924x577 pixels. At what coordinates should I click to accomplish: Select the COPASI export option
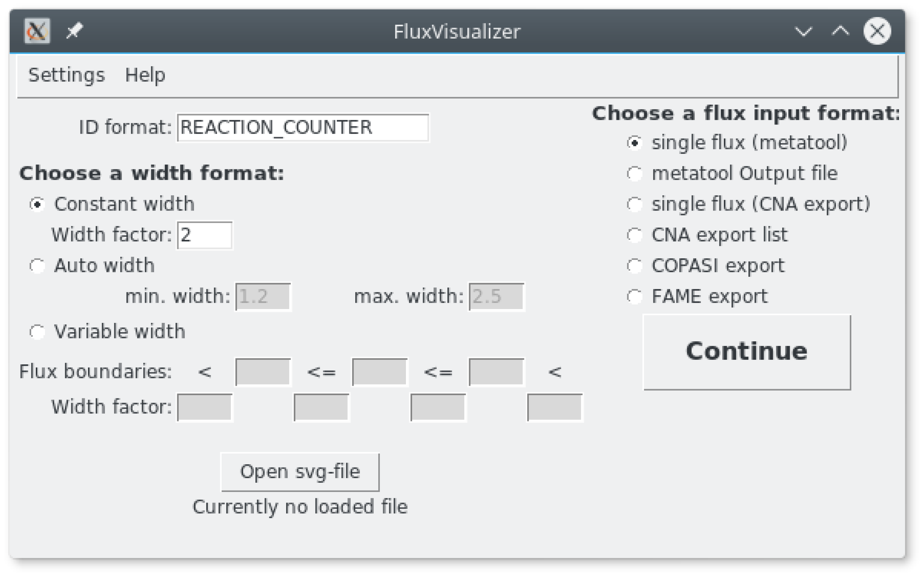point(706,265)
